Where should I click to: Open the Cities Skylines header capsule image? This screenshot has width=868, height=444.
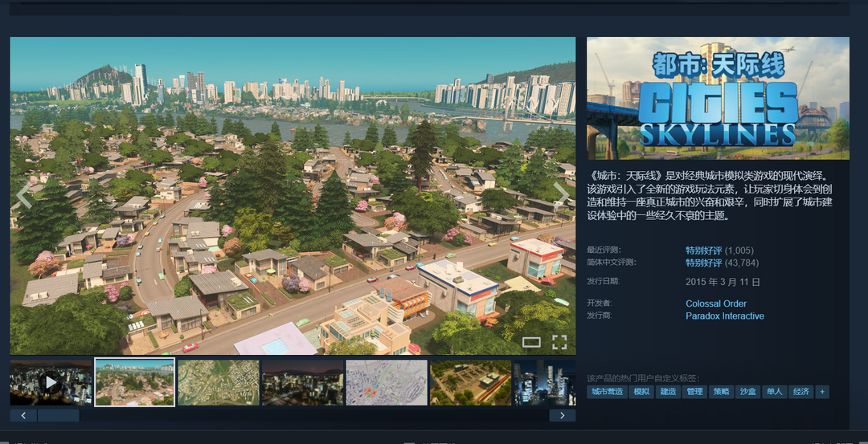pos(718,99)
